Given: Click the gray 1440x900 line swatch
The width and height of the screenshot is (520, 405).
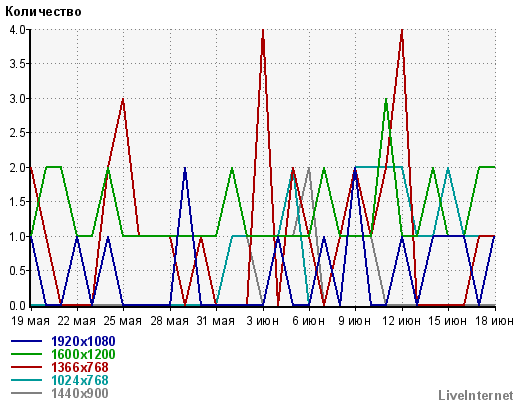Looking at the screenshot, I should point(27,393).
